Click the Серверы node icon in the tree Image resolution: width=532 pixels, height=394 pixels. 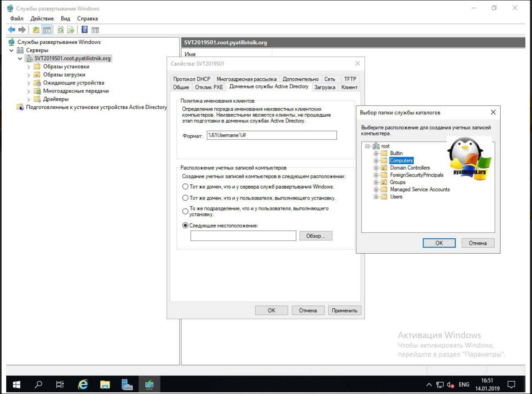pyautogui.click(x=20, y=50)
